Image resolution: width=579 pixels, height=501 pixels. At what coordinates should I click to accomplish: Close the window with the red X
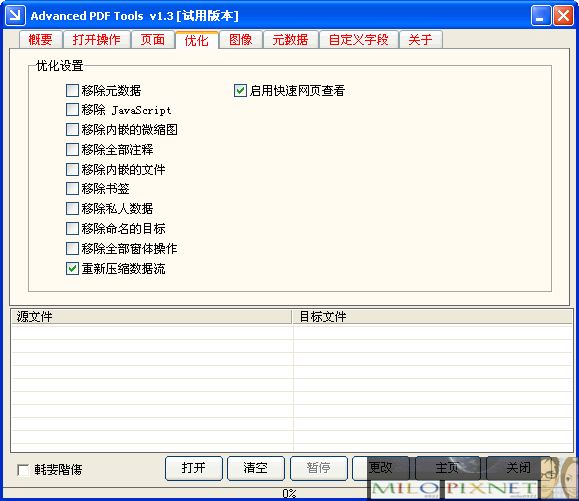click(563, 16)
